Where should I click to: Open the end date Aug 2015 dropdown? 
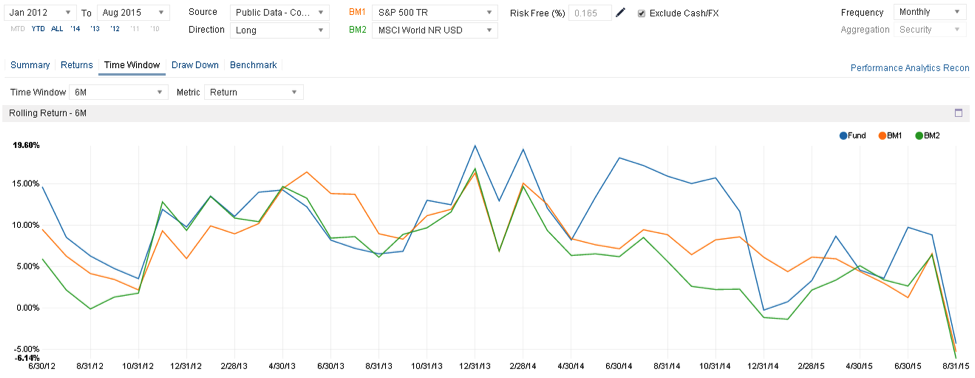coord(133,12)
